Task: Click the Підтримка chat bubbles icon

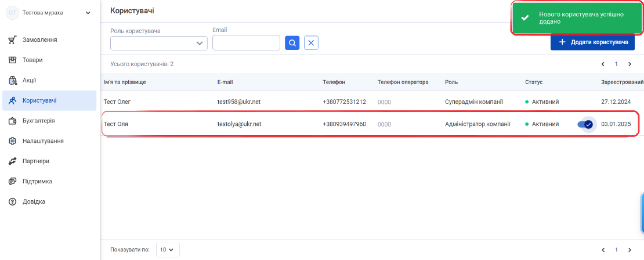Action: click(x=12, y=181)
